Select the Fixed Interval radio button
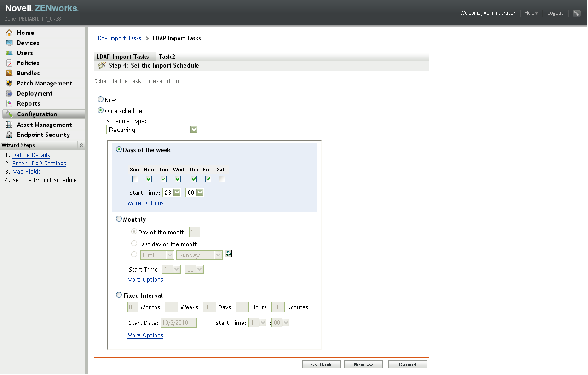 pos(119,295)
